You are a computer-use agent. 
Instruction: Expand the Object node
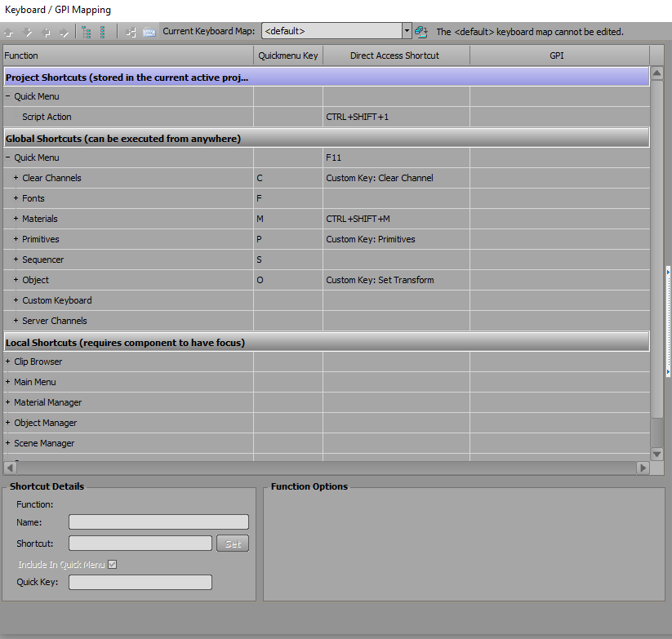[16, 280]
